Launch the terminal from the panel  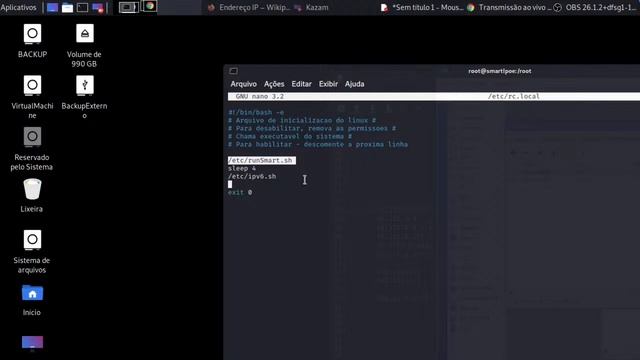pyautogui.click(x=82, y=7)
